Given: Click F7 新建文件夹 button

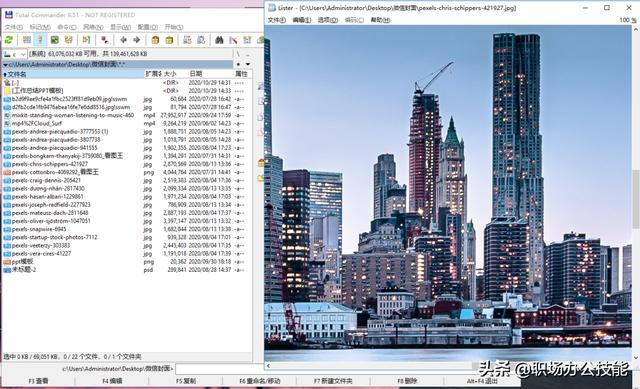Looking at the screenshot, I should pyautogui.click(x=333, y=381).
